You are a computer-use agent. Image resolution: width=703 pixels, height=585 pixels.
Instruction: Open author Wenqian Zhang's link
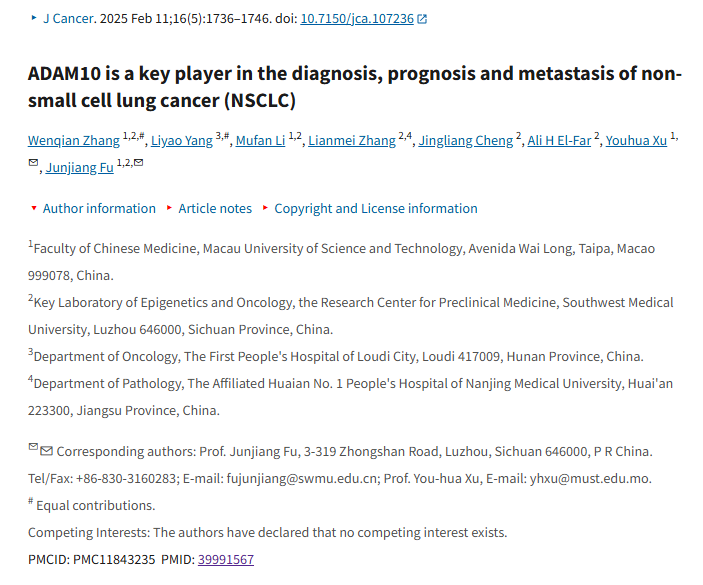(x=74, y=140)
